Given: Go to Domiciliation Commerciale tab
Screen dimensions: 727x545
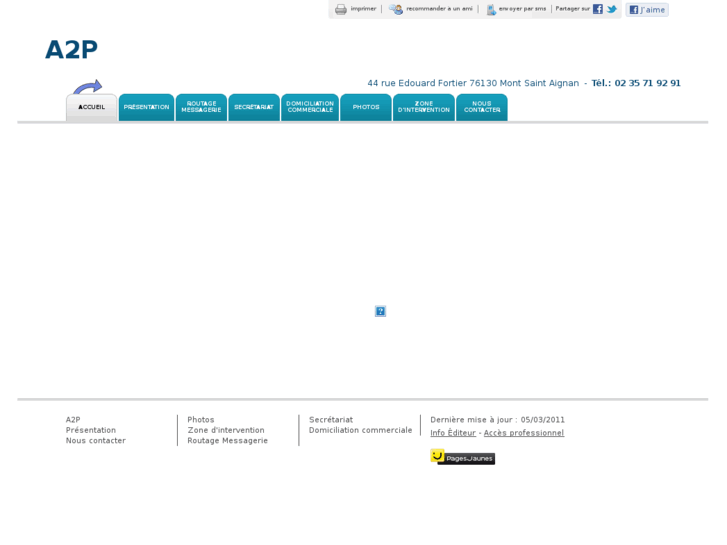Looking at the screenshot, I should (x=310, y=108).
